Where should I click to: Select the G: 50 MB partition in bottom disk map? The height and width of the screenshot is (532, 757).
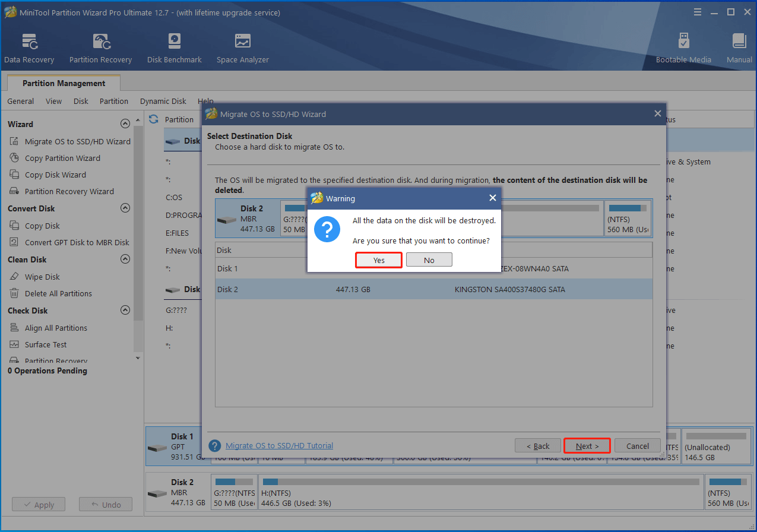point(234,492)
